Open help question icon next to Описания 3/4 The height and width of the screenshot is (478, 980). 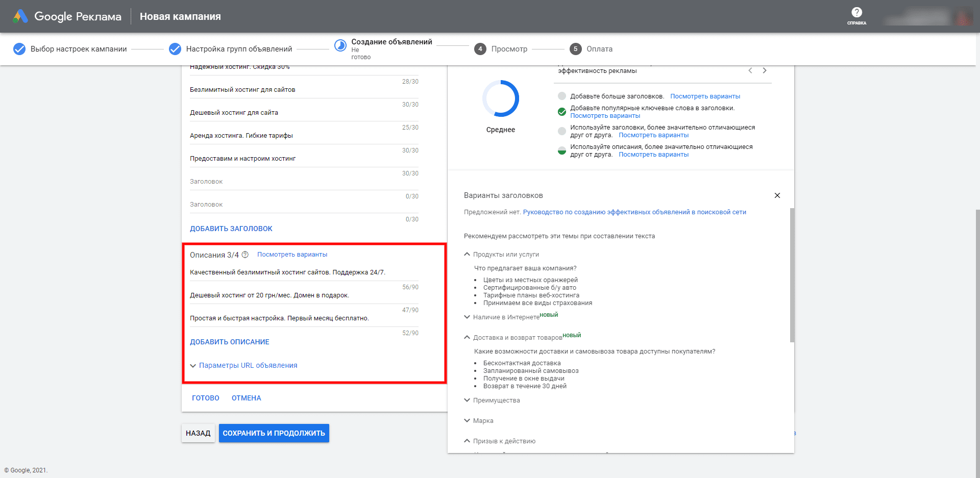(245, 255)
